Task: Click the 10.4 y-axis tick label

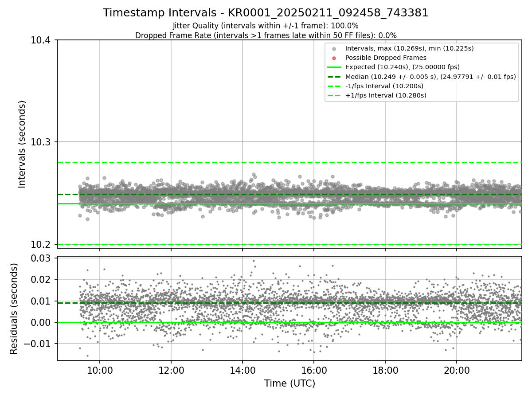Action: coord(41,40)
